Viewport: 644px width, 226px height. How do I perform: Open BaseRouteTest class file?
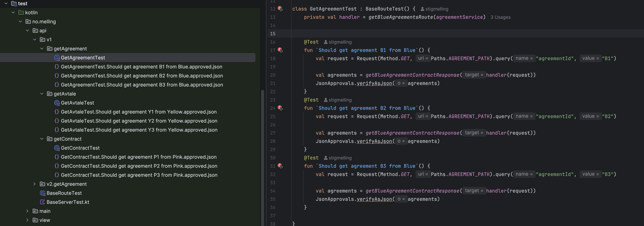point(64,193)
